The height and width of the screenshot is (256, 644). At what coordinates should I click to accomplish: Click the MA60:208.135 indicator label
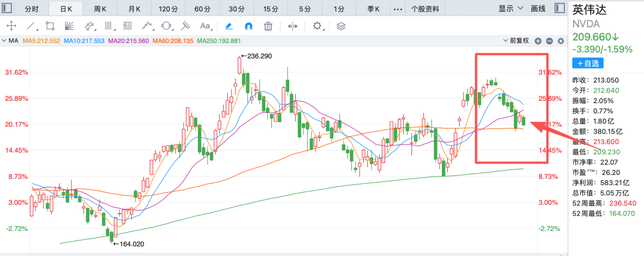[x=173, y=41]
